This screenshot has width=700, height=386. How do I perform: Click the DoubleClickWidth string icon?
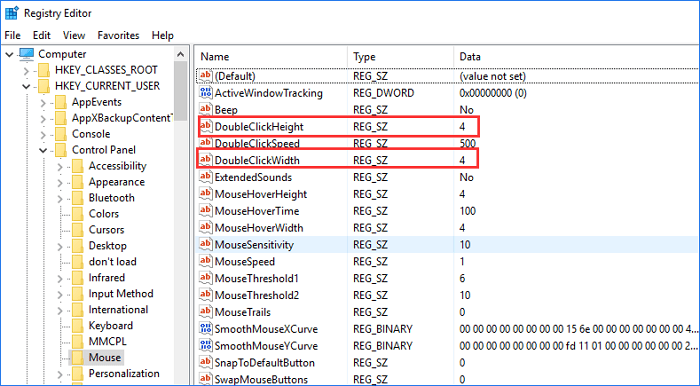point(205,160)
